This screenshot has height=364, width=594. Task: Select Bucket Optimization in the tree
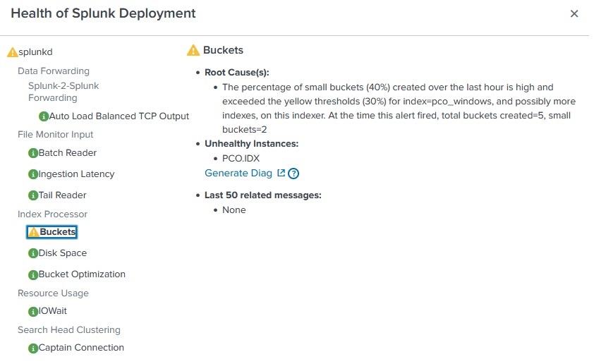point(82,274)
